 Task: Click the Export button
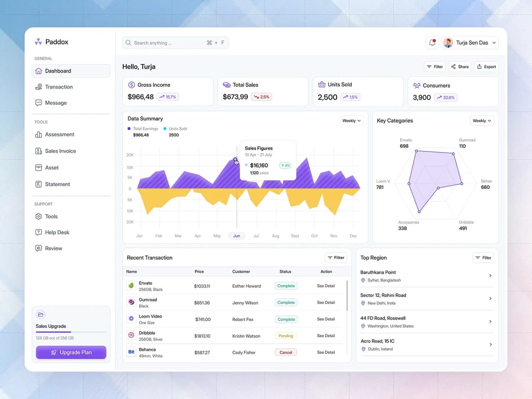click(487, 67)
